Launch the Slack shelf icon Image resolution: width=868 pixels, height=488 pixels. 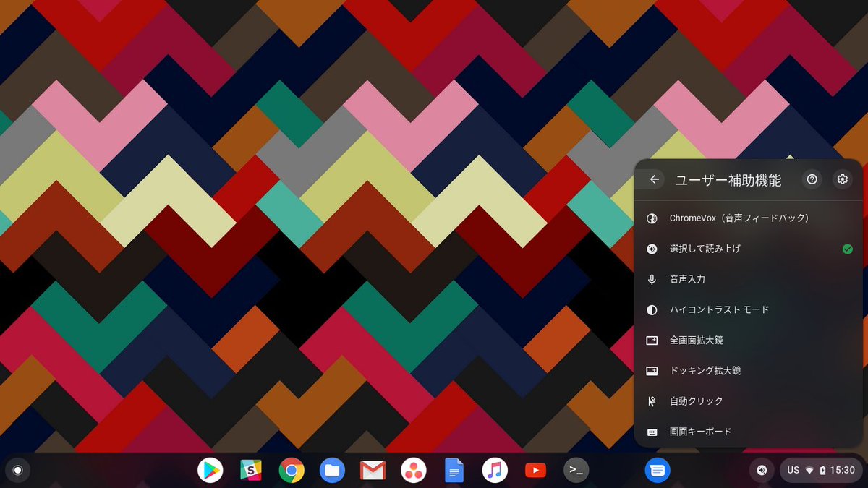tap(251, 471)
